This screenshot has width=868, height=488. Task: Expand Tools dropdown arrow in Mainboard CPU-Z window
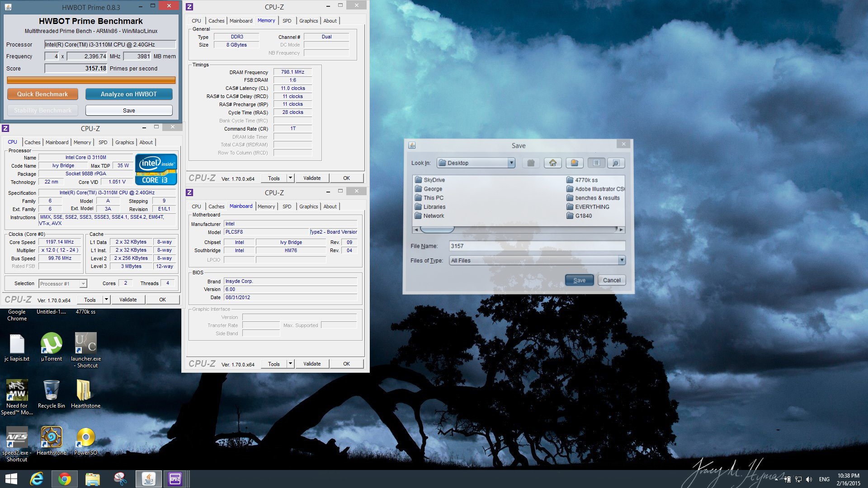291,364
